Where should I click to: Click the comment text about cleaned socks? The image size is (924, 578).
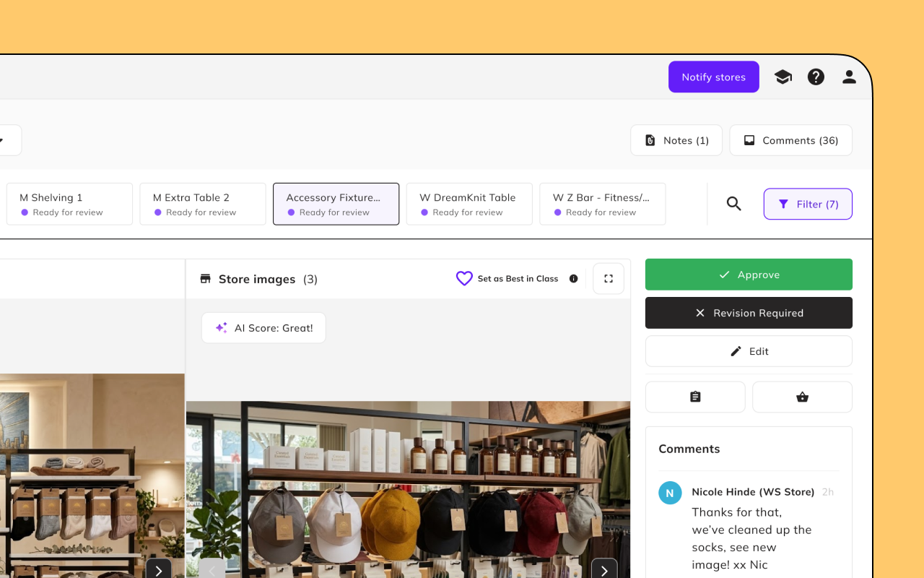coord(751,538)
